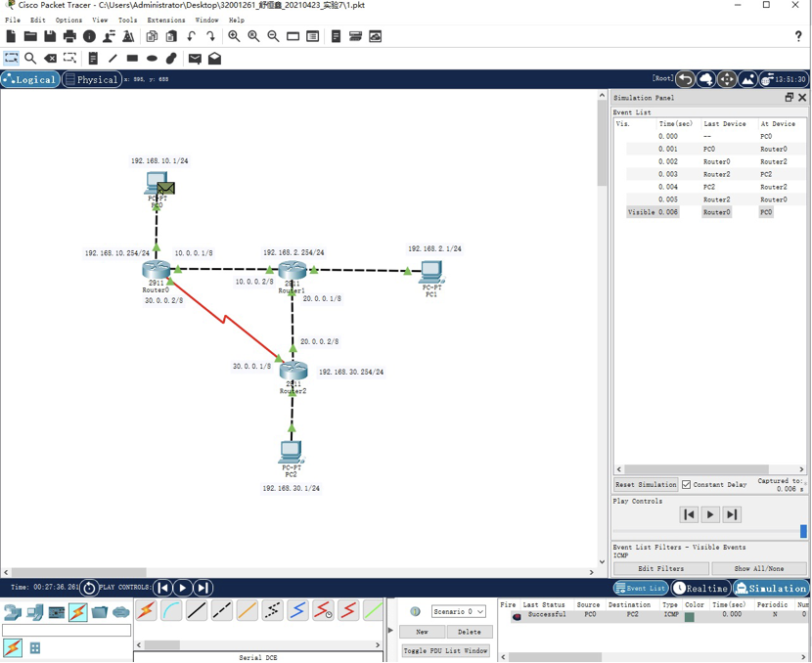Switch to Realtime mode
This screenshot has height=663, width=812.
[701, 588]
